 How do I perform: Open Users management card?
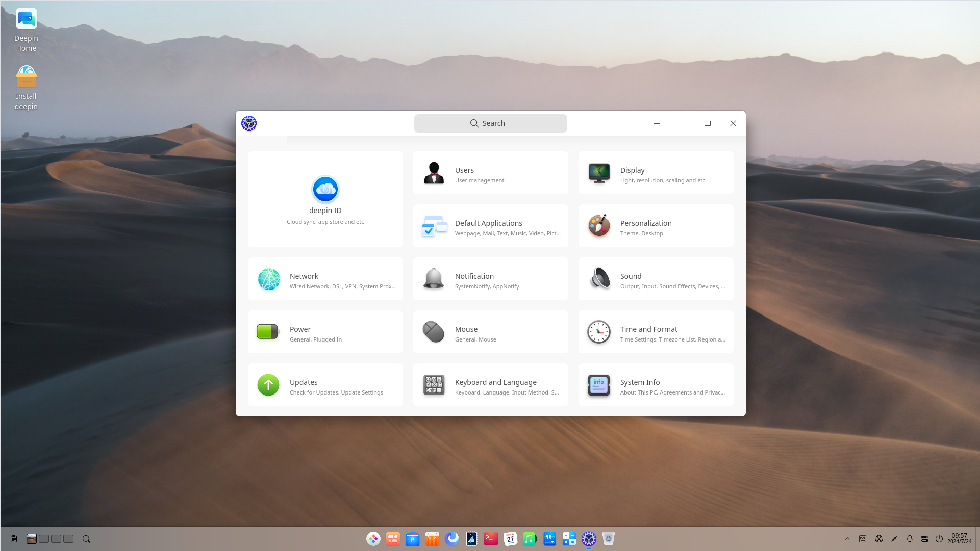pyautogui.click(x=490, y=172)
